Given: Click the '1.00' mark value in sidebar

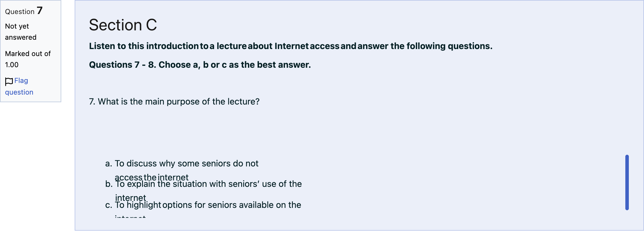Looking at the screenshot, I should (x=12, y=65).
